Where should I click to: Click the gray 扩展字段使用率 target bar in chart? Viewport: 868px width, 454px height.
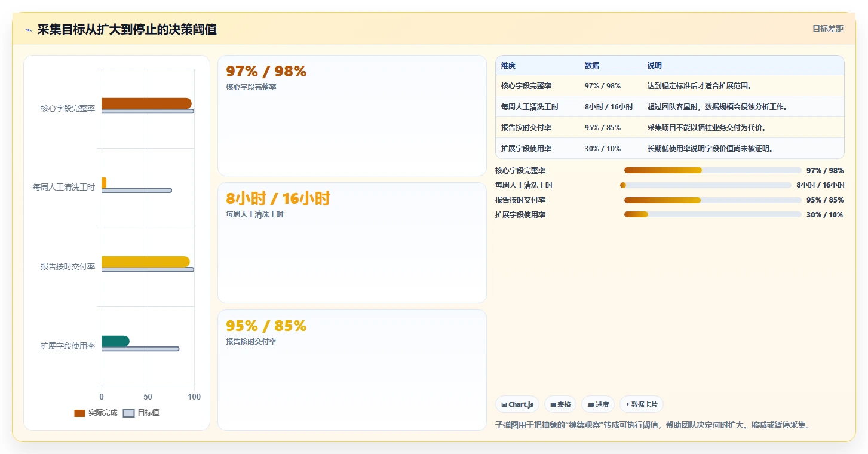(x=140, y=349)
